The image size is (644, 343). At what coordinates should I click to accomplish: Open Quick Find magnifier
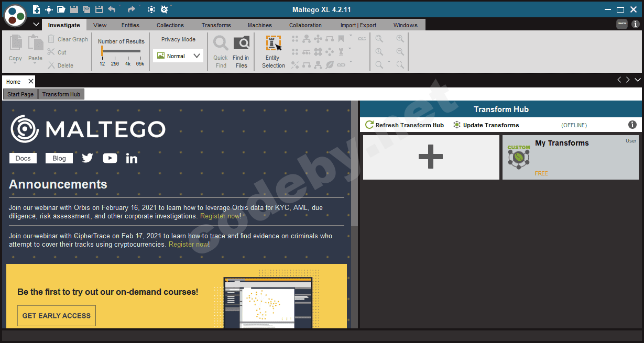[x=221, y=51]
